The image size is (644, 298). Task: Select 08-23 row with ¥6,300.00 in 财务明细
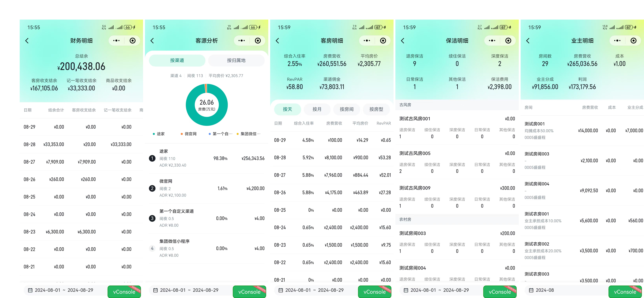pos(81,232)
